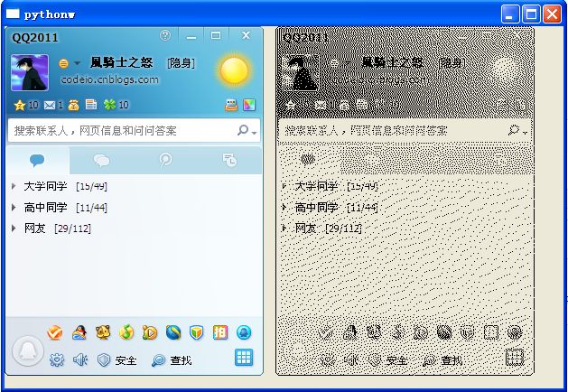The width and height of the screenshot is (568, 392).
Task: Open the mail envelope icon showing 1
Action: click(x=50, y=105)
